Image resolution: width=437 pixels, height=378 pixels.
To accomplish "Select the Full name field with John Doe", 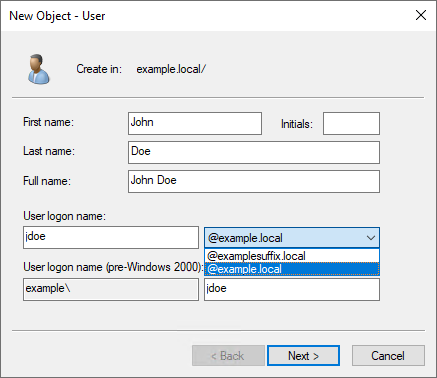I will point(254,181).
